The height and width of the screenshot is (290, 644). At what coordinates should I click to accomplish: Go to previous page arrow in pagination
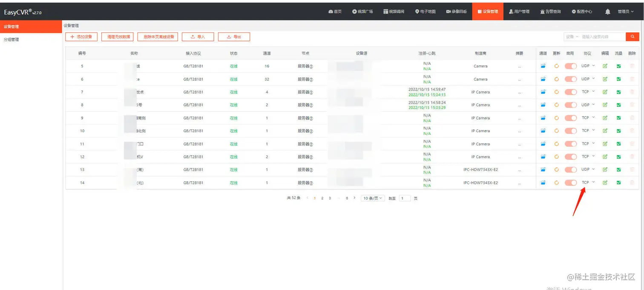[x=307, y=198]
